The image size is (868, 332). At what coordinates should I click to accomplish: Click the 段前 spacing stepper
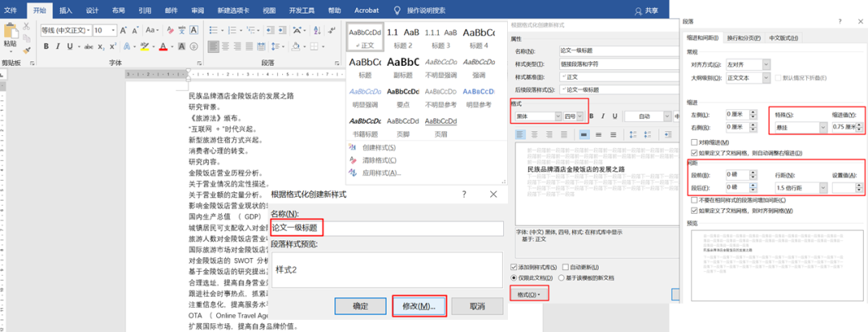tap(751, 175)
